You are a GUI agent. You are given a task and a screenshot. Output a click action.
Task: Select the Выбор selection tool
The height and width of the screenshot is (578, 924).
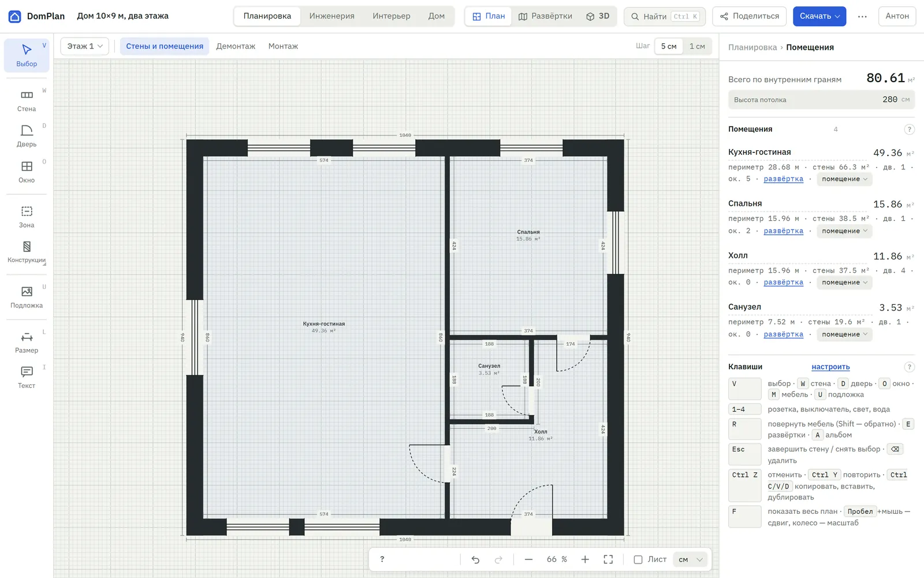click(27, 55)
